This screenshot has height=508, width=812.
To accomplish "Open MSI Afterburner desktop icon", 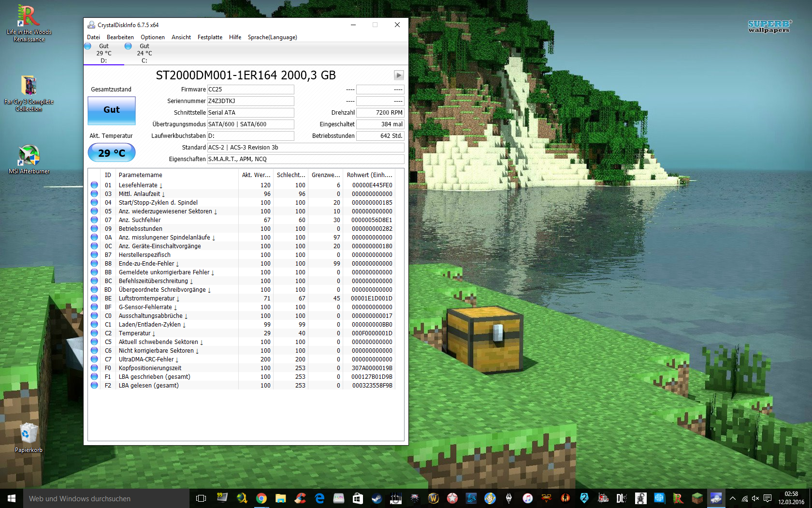I will coord(29,159).
